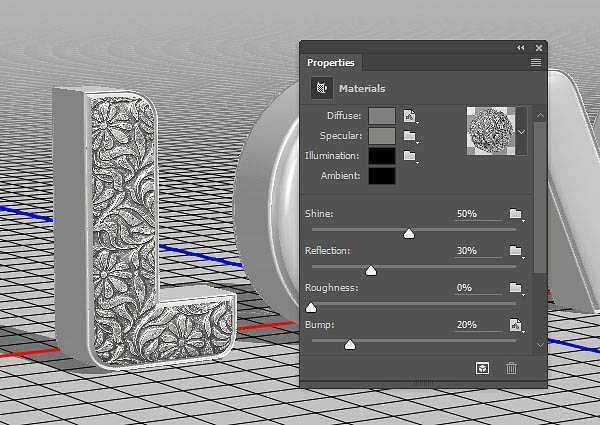Click the Diffuse color swatch
The image size is (600, 425).
click(382, 117)
